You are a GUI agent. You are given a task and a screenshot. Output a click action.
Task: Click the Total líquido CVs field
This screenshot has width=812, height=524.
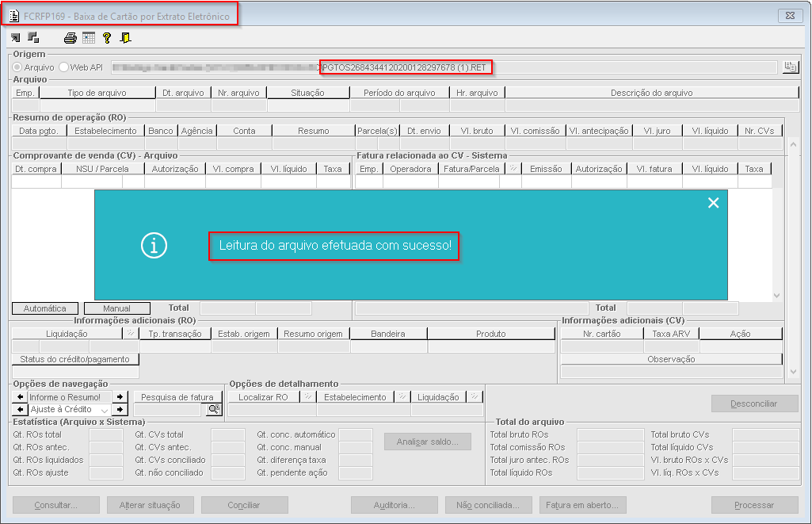[765, 447]
